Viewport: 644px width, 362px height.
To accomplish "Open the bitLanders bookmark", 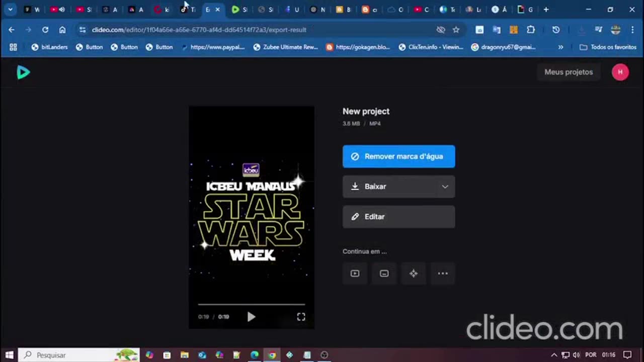I will pos(49,47).
